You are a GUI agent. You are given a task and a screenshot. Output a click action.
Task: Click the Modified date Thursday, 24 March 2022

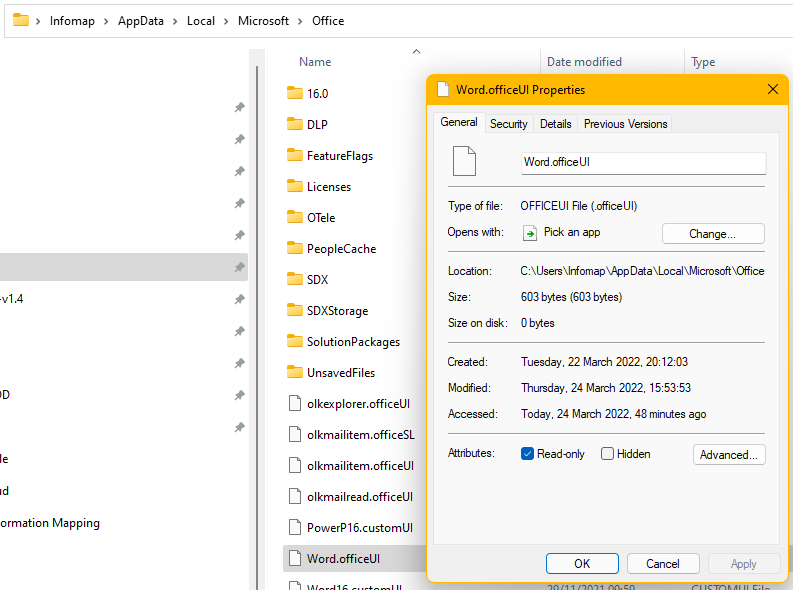pos(606,388)
